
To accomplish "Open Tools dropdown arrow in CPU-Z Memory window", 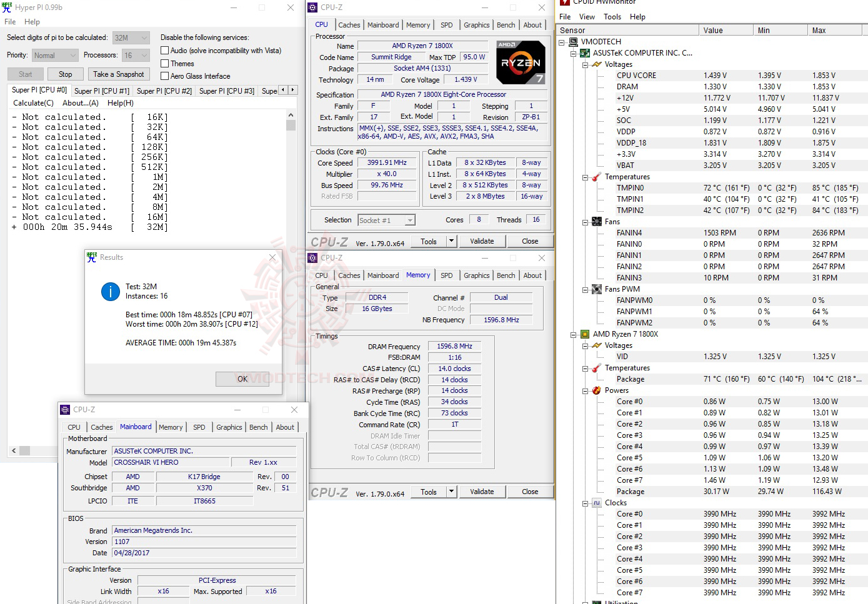I will (451, 492).
